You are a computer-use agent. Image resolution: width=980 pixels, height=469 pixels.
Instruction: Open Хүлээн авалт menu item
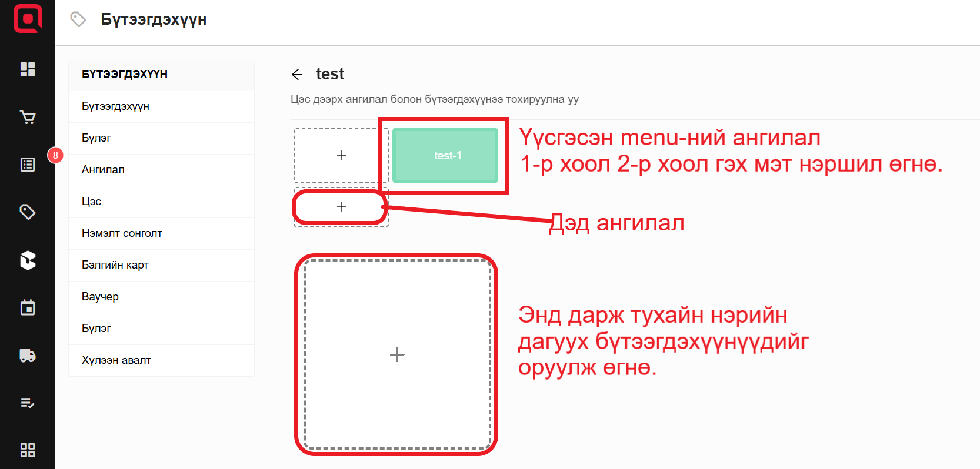[x=116, y=360]
